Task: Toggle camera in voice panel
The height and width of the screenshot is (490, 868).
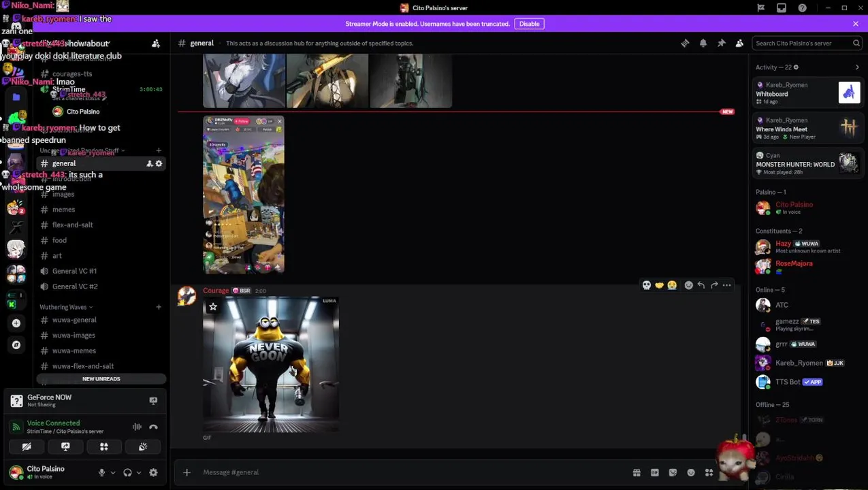Action: [27, 446]
